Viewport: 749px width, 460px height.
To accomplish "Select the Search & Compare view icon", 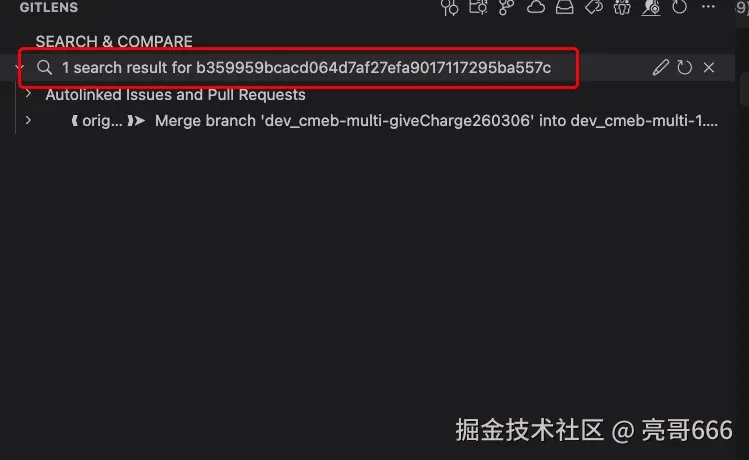I will [x=651, y=7].
